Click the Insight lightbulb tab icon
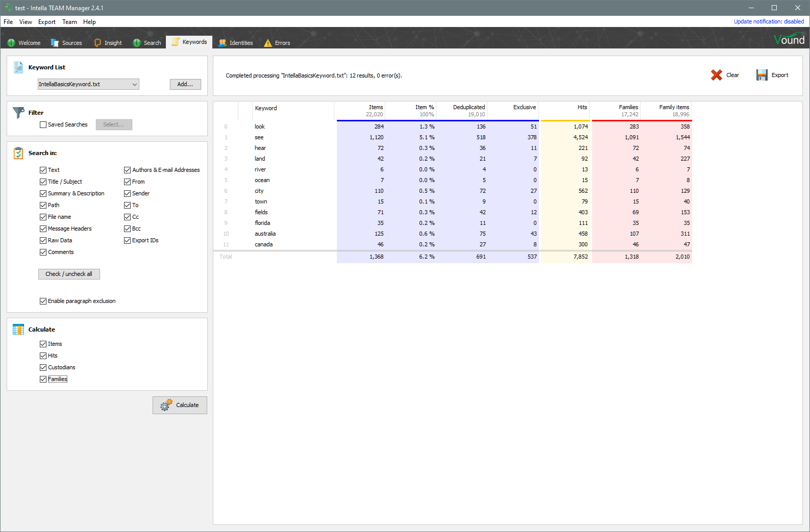The image size is (810, 532). (97, 43)
